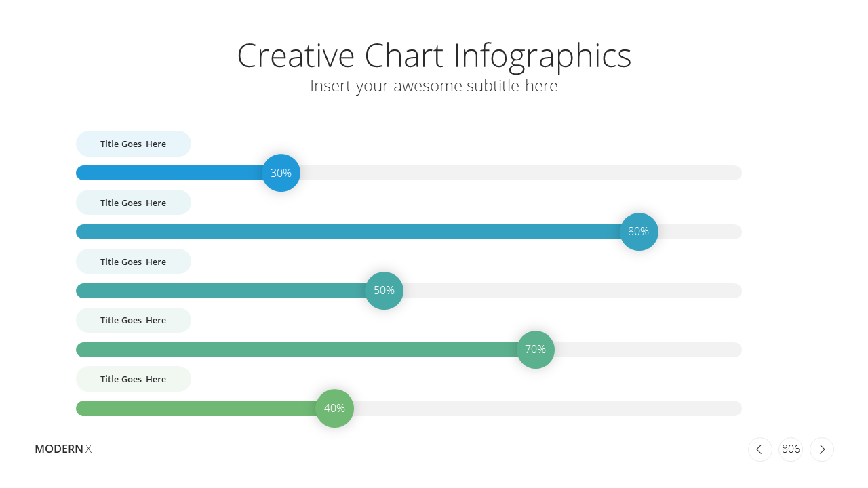
Task: Select the 806 slide number circle
Action: pyautogui.click(x=791, y=449)
